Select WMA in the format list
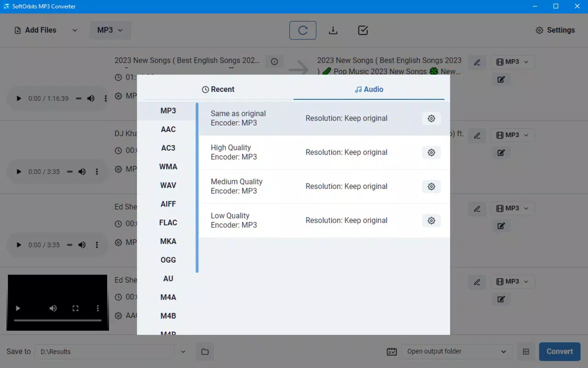Image resolution: width=588 pixels, height=368 pixels. 168,167
